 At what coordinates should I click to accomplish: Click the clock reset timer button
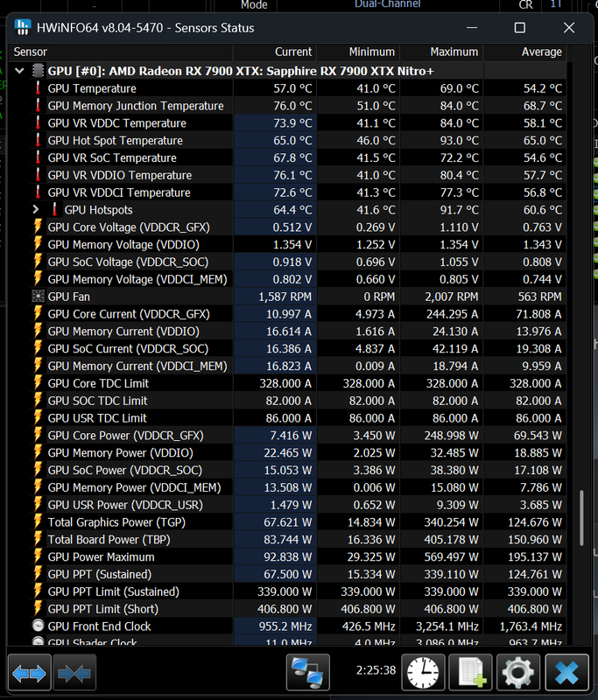[x=423, y=673]
